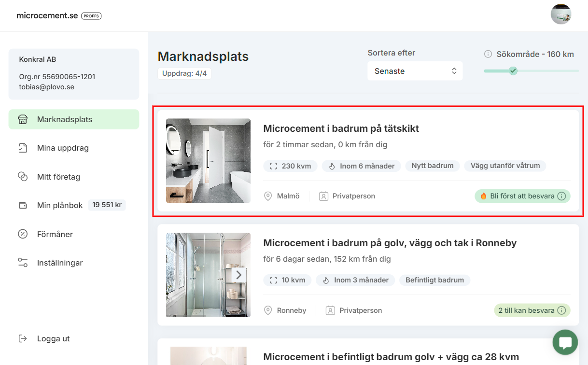Open the chat support bubble
Viewport: 588px width, 365px height.
[565, 342]
